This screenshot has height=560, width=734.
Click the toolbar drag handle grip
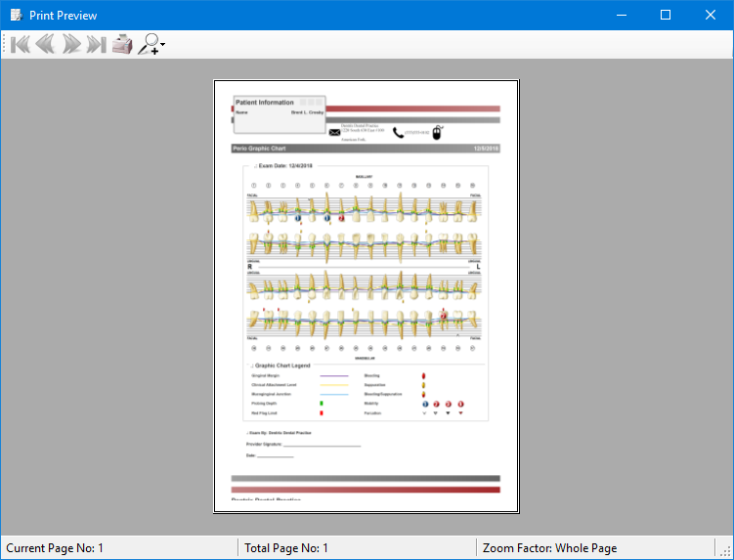click(5, 44)
